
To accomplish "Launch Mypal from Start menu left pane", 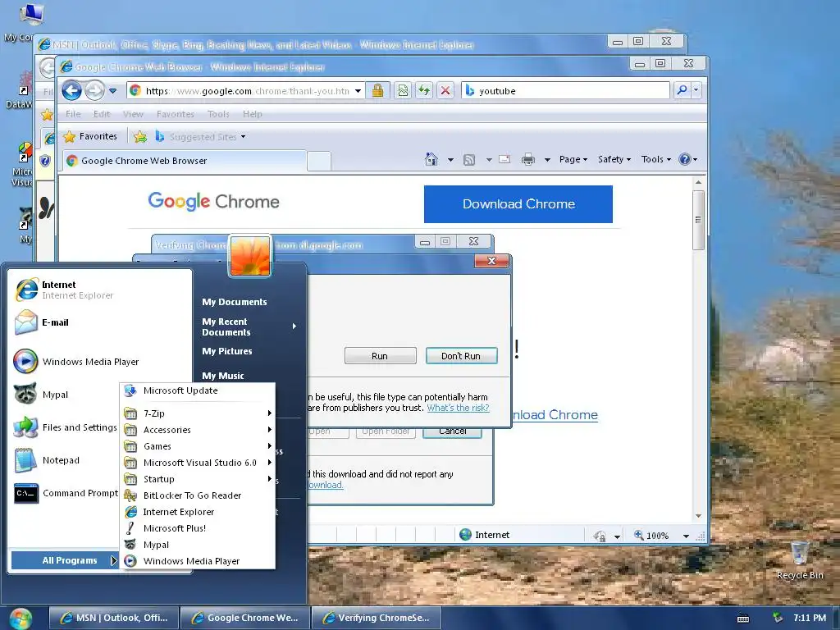I will tap(66, 395).
